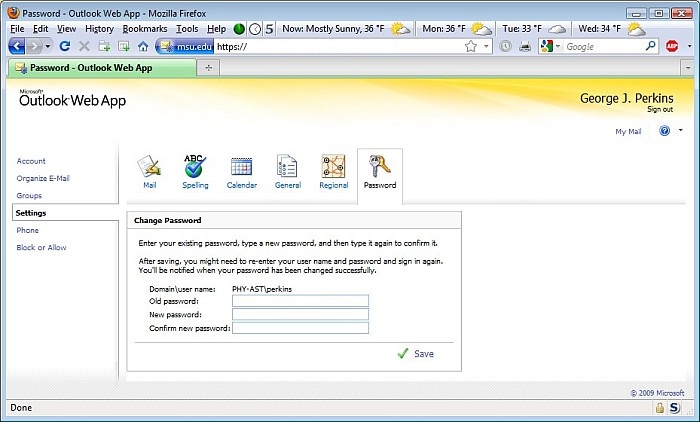Viewport: 700px width, 422px height.
Task: Click the stop loading X icon
Action: click(84, 46)
